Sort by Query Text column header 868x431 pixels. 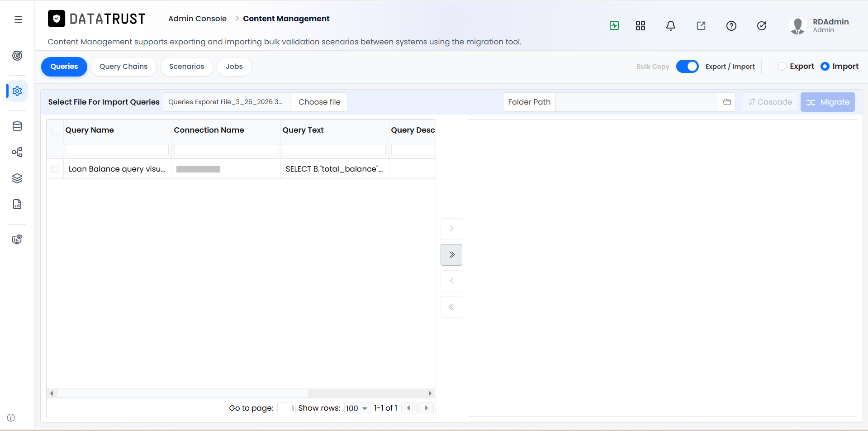tap(303, 130)
